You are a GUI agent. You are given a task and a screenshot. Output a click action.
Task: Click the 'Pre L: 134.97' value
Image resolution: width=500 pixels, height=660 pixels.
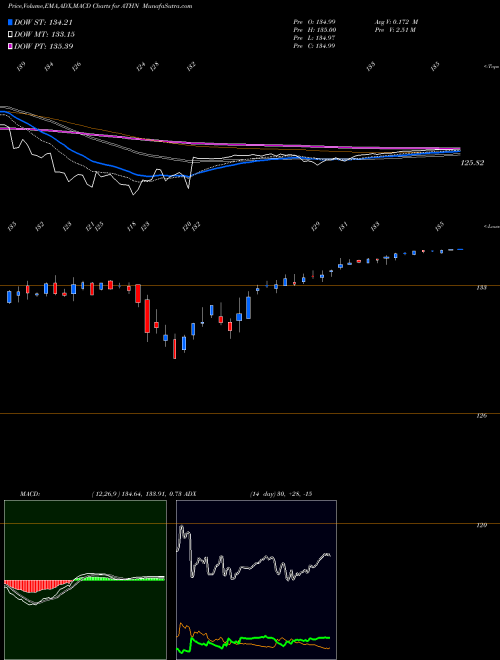pyautogui.click(x=314, y=38)
